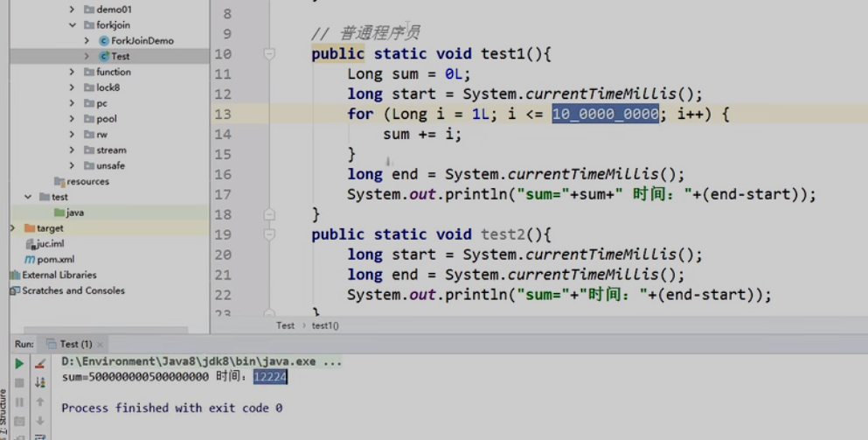Click the selected 10_0000_0000 literal
Image resolution: width=868 pixels, height=440 pixels.
pyautogui.click(x=605, y=115)
